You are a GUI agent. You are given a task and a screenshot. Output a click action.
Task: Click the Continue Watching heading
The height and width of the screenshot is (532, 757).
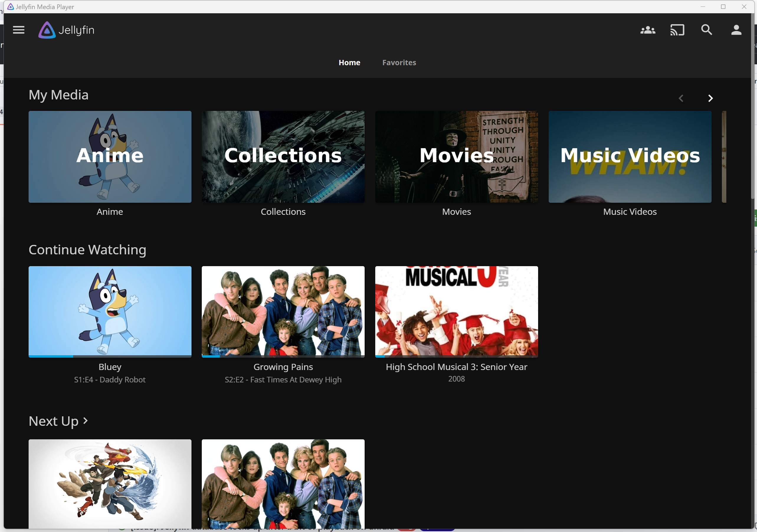pos(87,250)
